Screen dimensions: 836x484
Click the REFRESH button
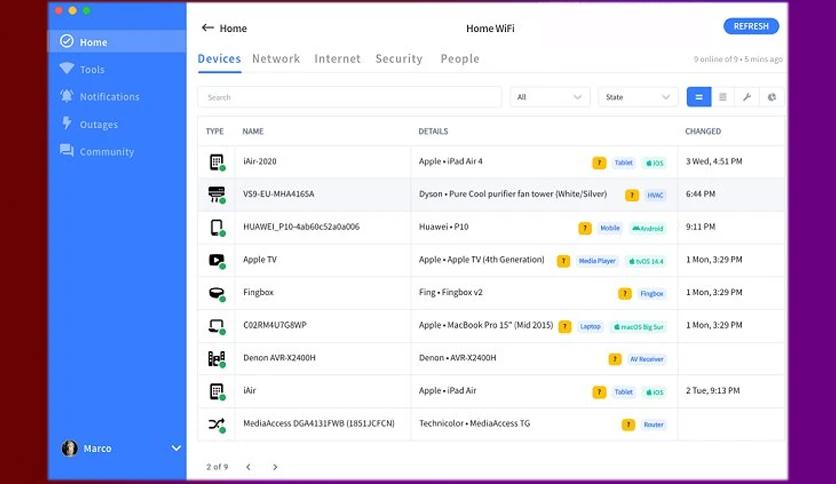click(751, 26)
